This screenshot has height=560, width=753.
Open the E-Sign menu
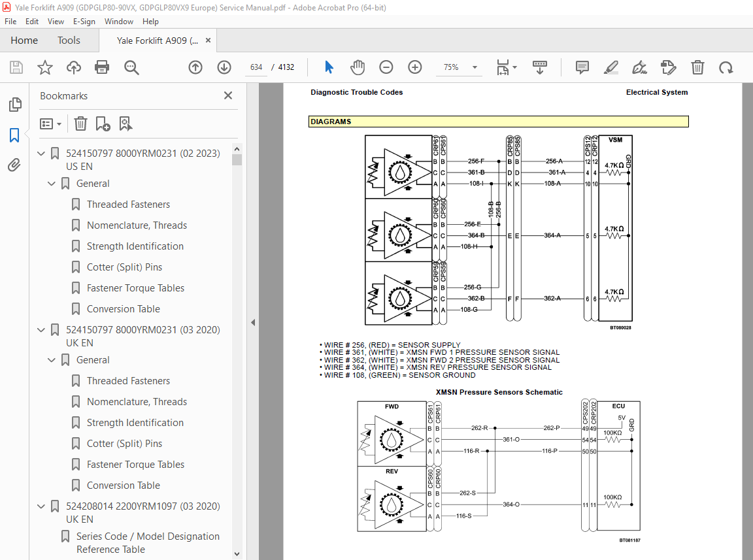coord(84,22)
